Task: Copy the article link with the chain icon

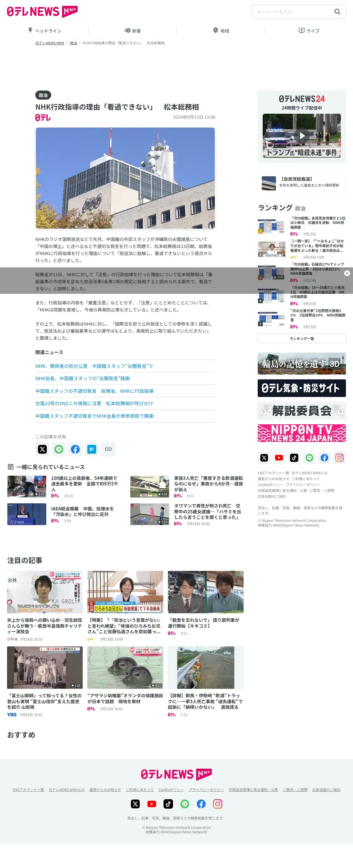Action: click(x=108, y=449)
